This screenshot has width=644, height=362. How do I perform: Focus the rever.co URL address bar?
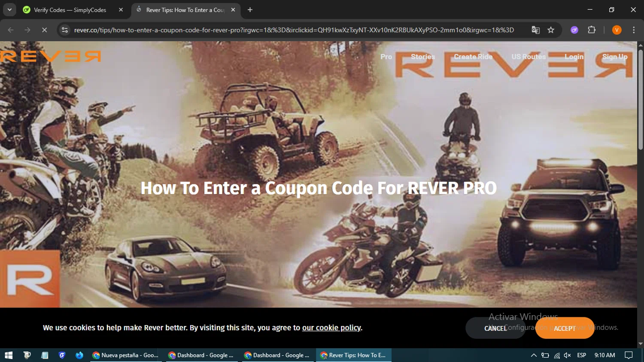[x=294, y=30]
